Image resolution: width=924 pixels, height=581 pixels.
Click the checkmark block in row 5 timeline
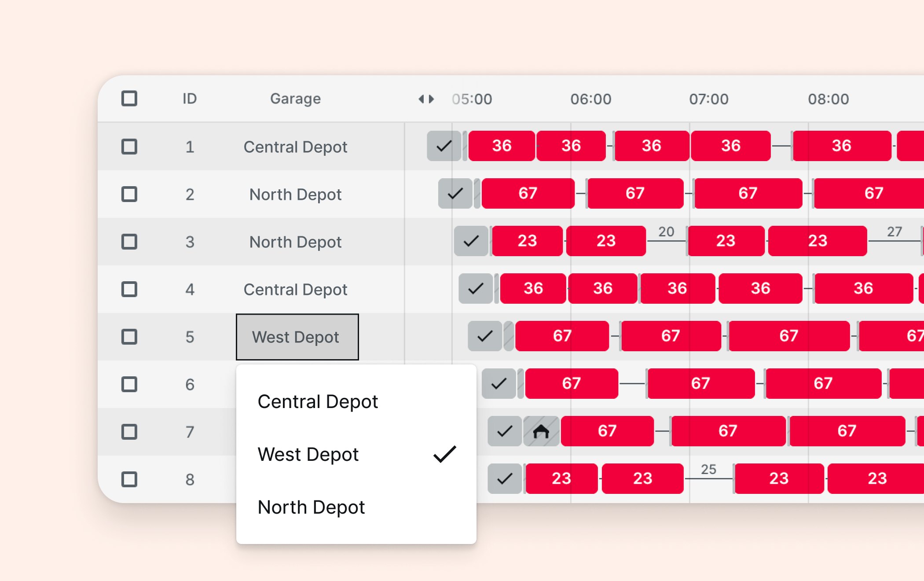pos(484,336)
